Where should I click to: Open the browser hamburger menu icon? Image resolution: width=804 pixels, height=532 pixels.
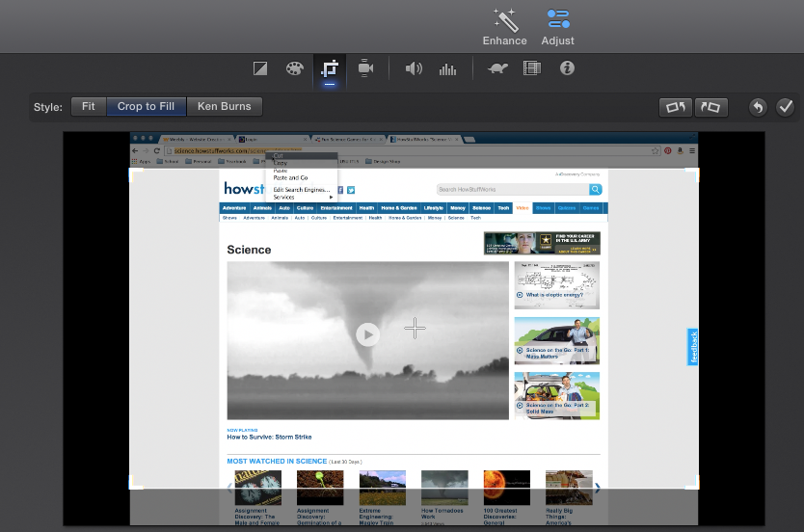pos(692,150)
